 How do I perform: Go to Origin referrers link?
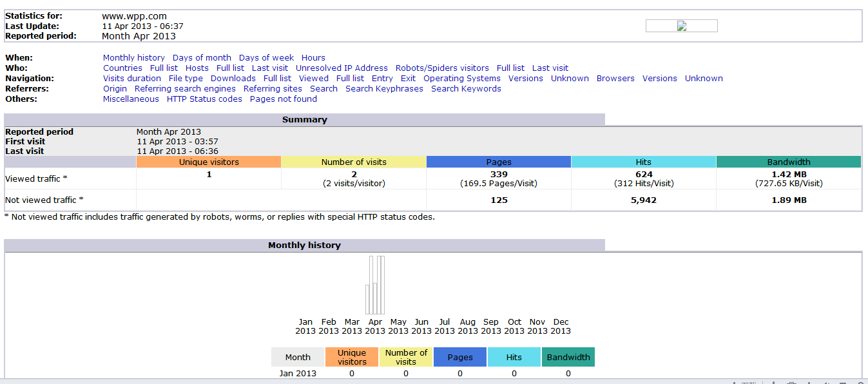click(115, 88)
